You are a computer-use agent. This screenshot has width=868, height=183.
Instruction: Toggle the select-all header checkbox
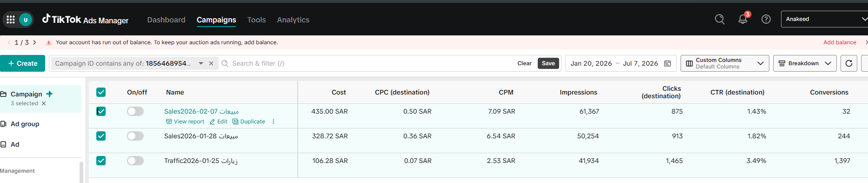[101, 92]
